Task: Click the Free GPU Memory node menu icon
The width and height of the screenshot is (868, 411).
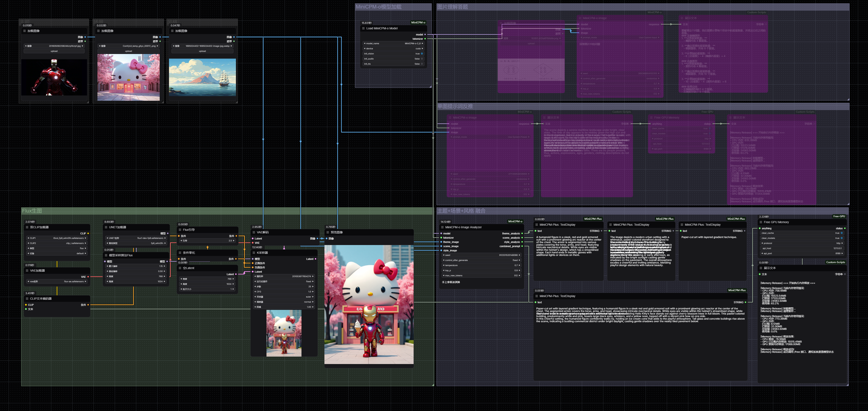Action: coord(761,222)
